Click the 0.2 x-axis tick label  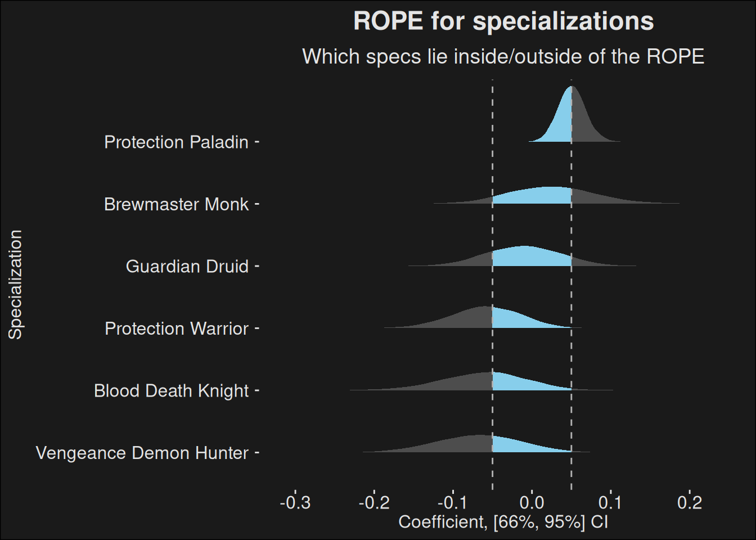690,502
